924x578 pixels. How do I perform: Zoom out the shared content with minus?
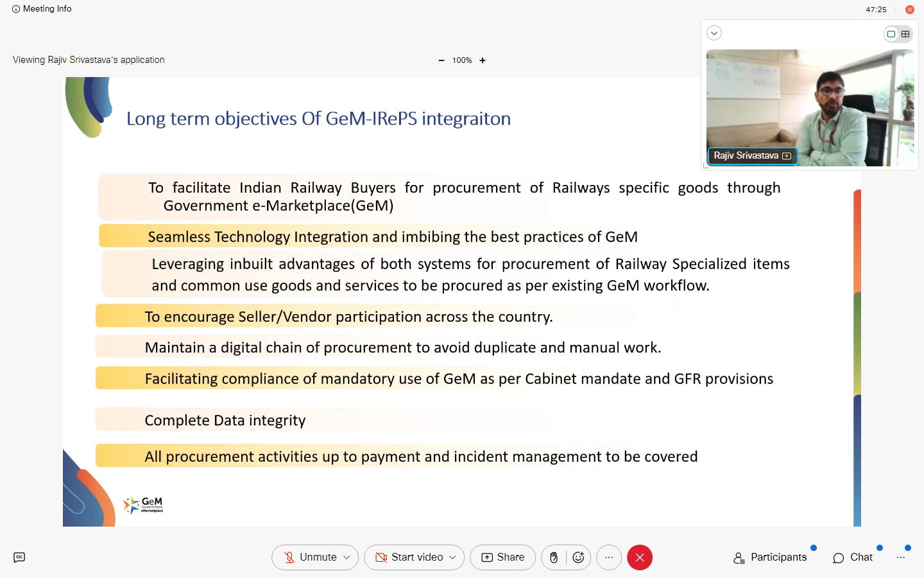point(441,60)
